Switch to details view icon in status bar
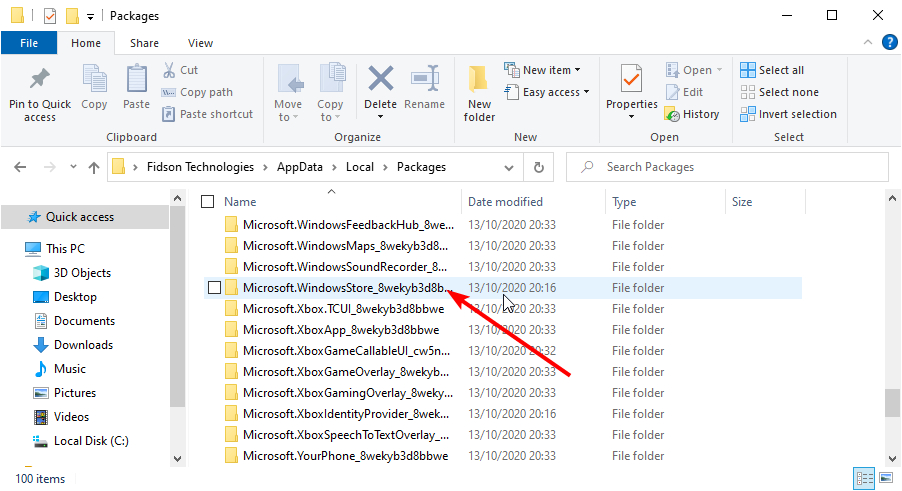902x491 pixels. (865, 478)
